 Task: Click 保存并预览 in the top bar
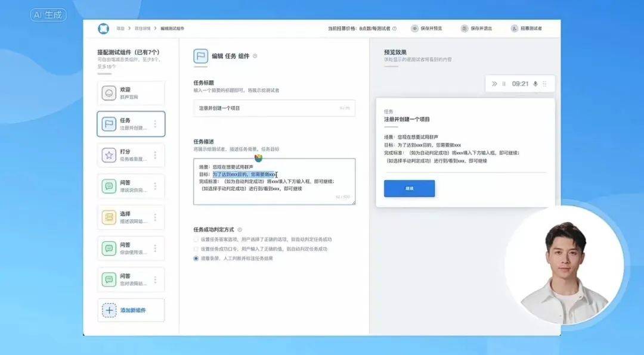(x=426, y=29)
